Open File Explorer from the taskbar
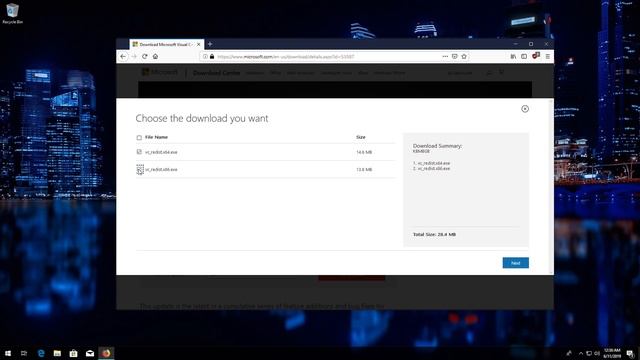The height and width of the screenshot is (360, 640). point(57,353)
